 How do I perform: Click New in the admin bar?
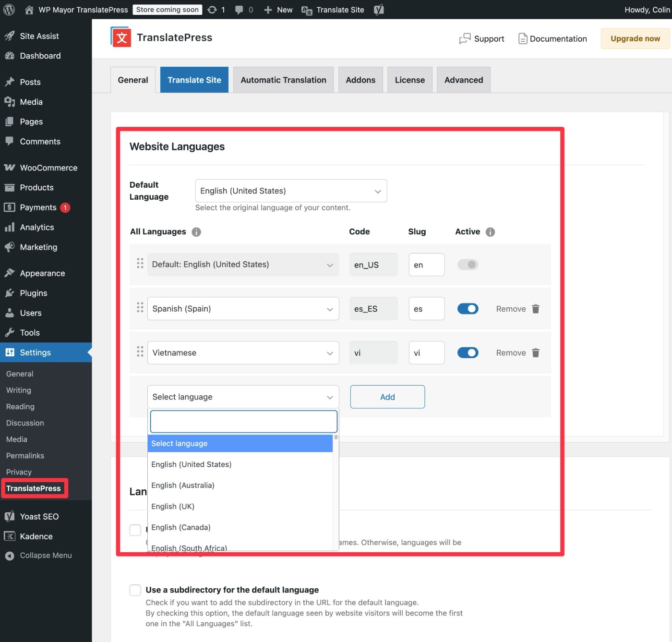click(x=278, y=10)
